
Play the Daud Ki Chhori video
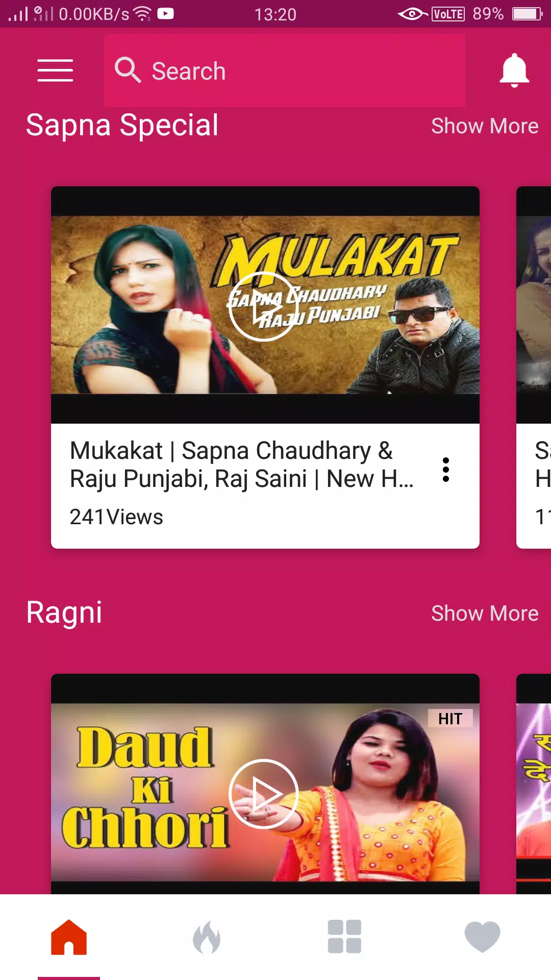coord(263,794)
